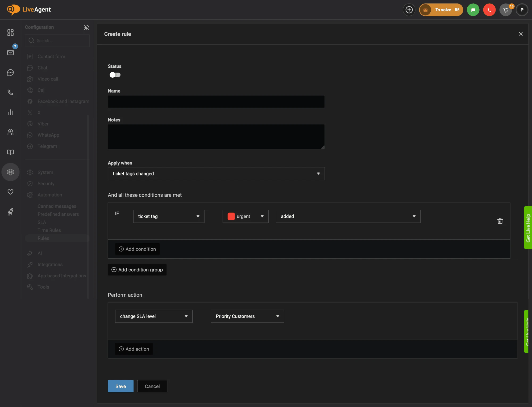
Task: Open notifications bell with 13 badge
Action: 506,10
